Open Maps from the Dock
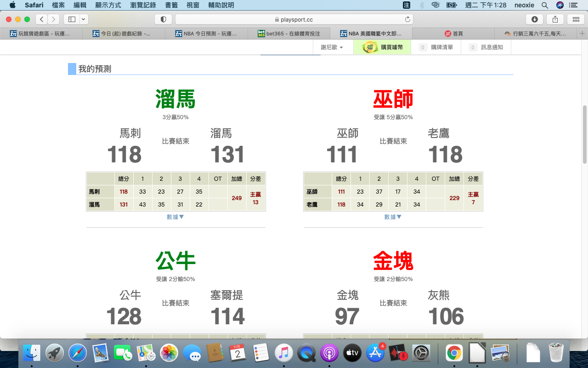 (x=147, y=353)
